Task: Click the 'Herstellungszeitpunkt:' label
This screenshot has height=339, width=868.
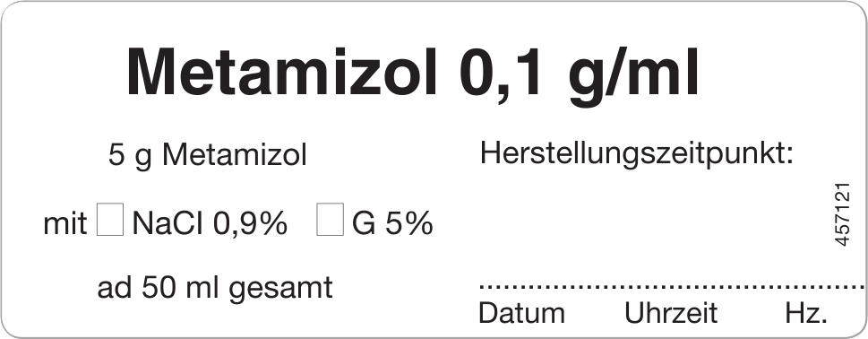Action: pos(637,155)
